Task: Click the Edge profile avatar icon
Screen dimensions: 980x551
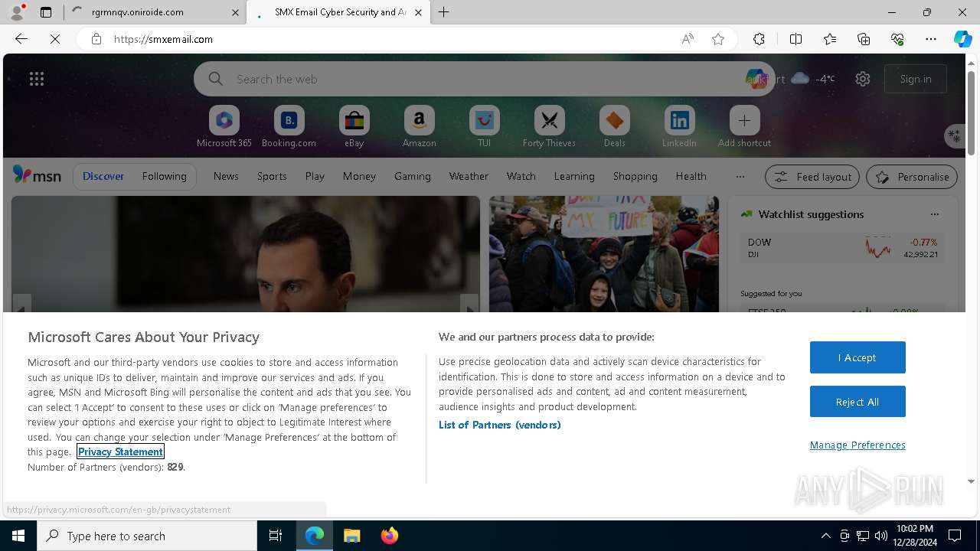Action: 16,12
